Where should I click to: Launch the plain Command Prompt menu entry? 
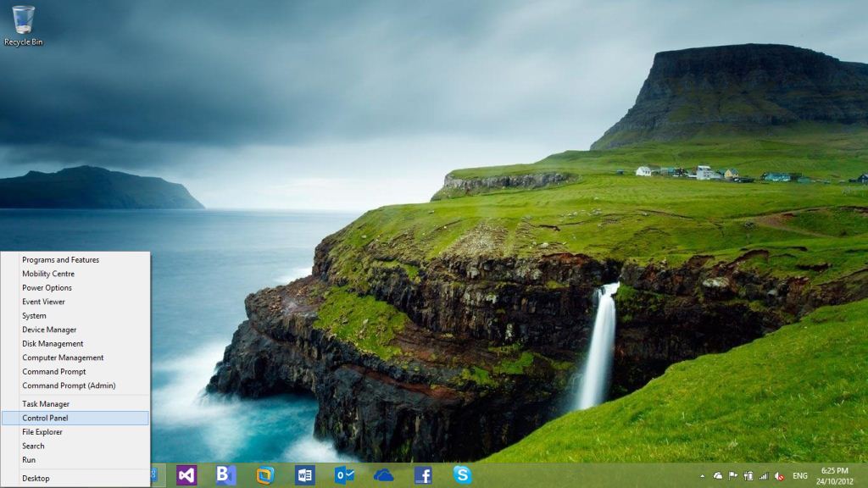click(x=75, y=372)
